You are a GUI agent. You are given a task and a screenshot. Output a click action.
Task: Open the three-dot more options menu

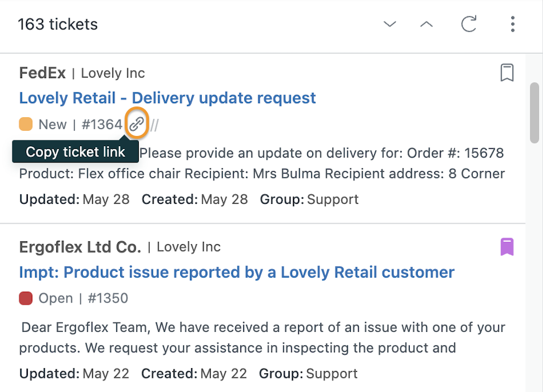pos(512,24)
